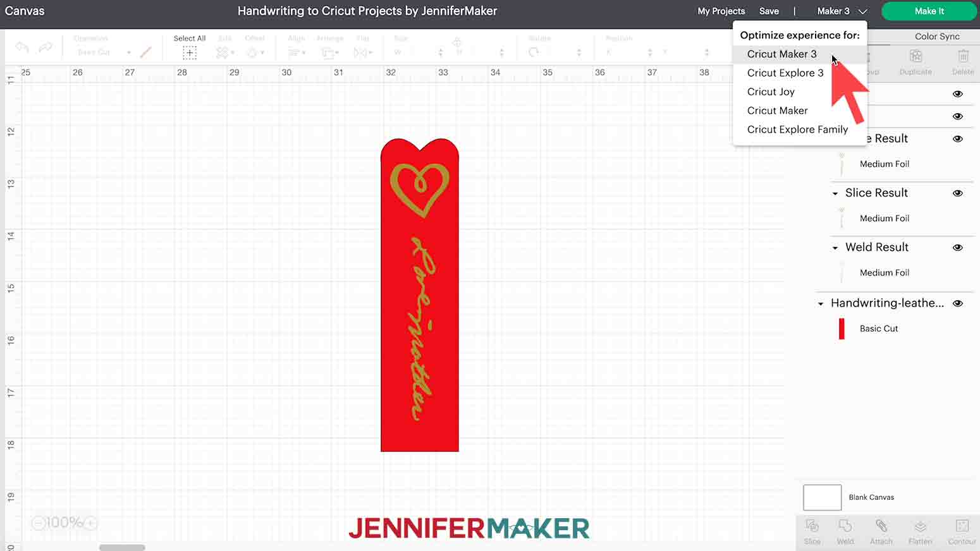Open the Align options
Image resolution: width=980 pixels, height=551 pixels.
[x=296, y=53]
